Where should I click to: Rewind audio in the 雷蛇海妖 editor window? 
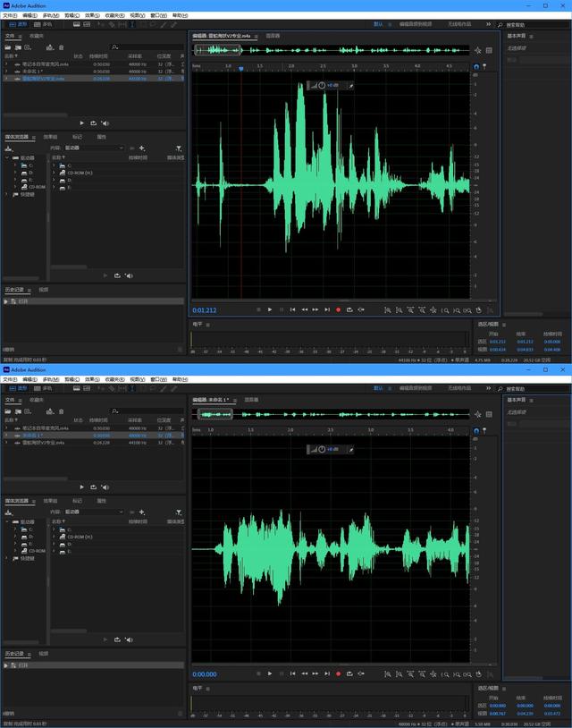[x=305, y=309]
